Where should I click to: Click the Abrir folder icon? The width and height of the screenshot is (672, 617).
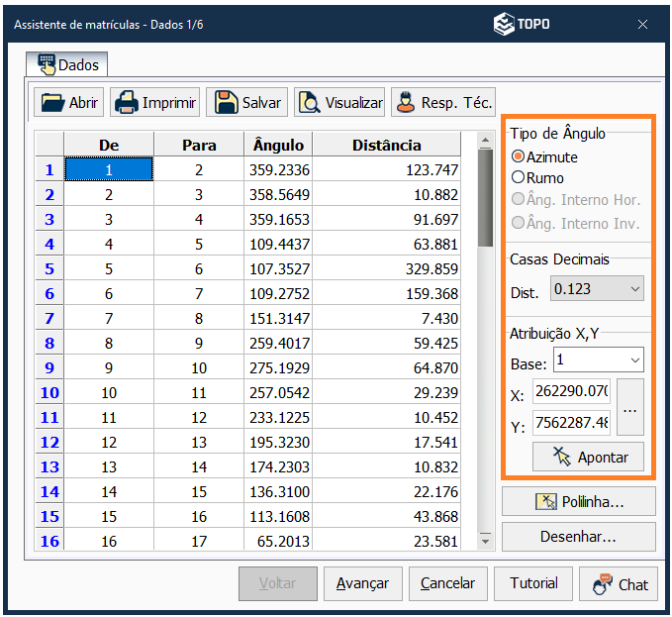coord(51,102)
